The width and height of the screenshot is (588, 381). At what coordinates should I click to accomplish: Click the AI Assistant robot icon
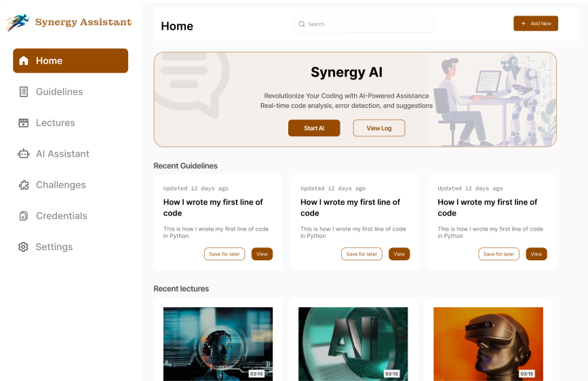[24, 154]
